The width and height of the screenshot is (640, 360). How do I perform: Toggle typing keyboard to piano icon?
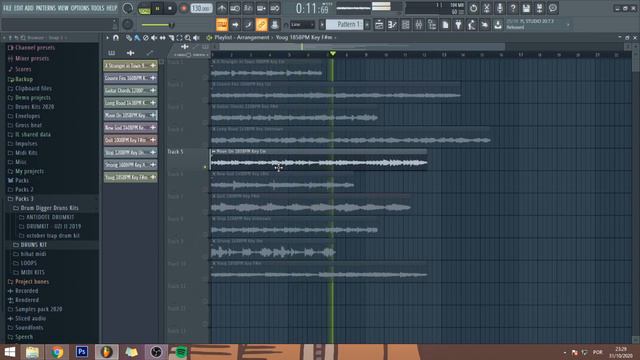point(222,24)
